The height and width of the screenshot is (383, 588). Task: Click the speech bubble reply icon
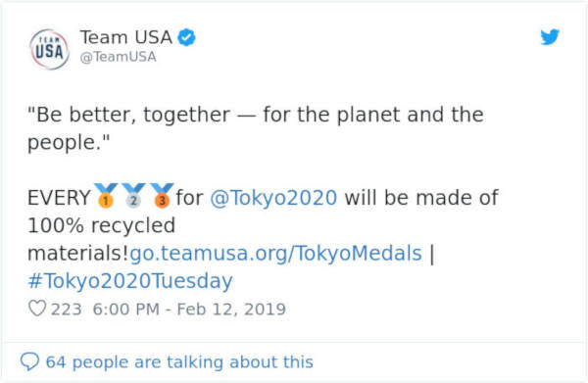click(29, 361)
